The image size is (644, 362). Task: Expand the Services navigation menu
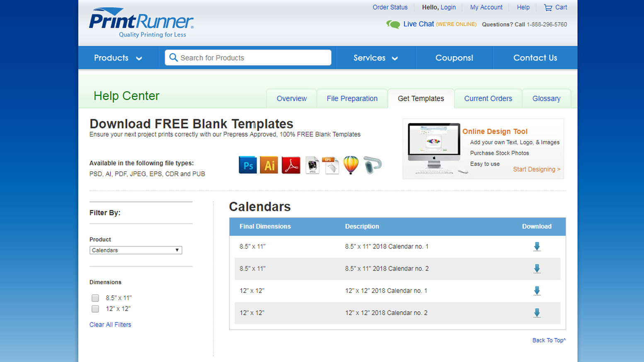(375, 58)
